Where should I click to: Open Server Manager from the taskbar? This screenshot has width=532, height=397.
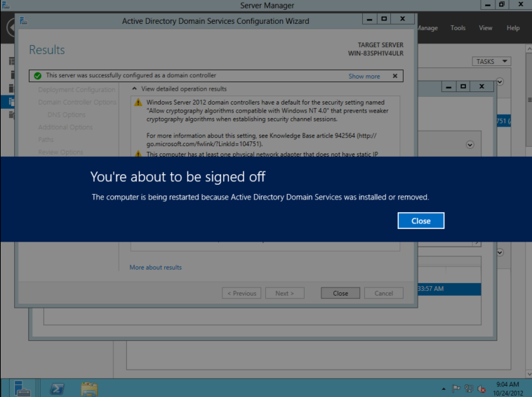(x=22, y=388)
